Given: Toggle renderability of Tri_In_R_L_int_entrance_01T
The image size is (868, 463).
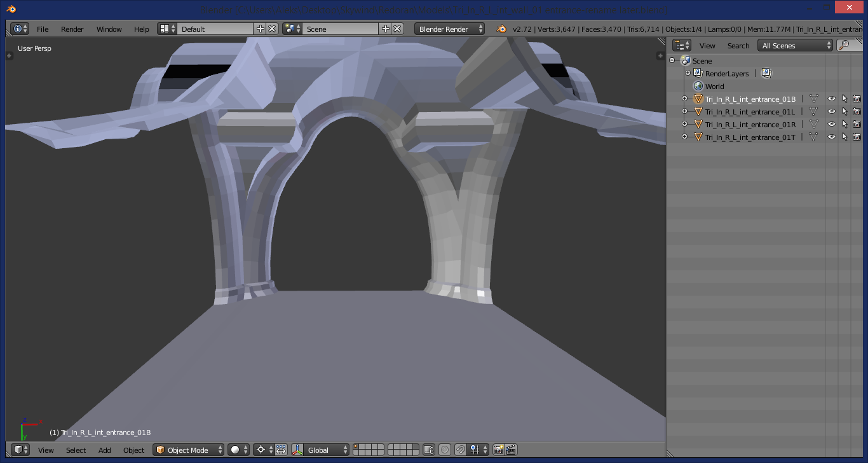Looking at the screenshot, I should click(857, 137).
